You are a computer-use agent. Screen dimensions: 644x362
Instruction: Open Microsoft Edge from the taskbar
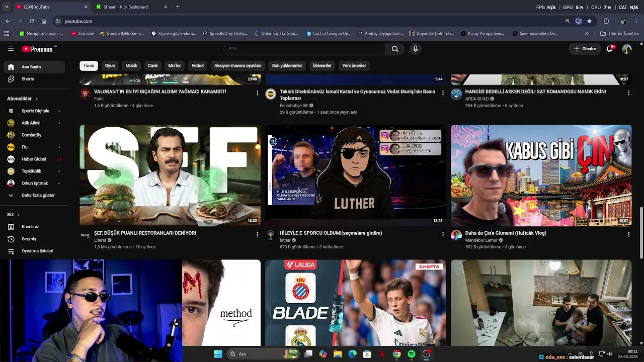point(352,354)
